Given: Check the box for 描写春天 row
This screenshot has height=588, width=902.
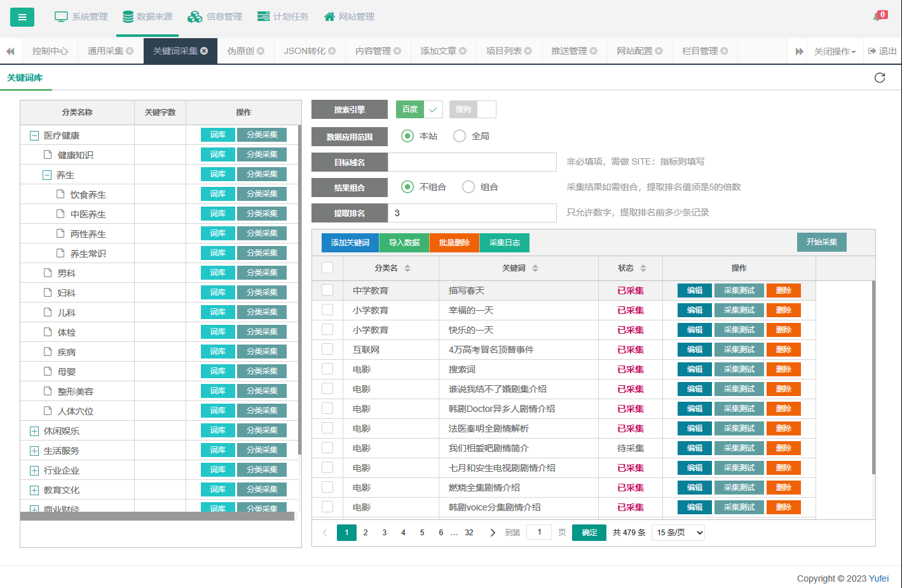Looking at the screenshot, I should pyautogui.click(x=327, y=290).
